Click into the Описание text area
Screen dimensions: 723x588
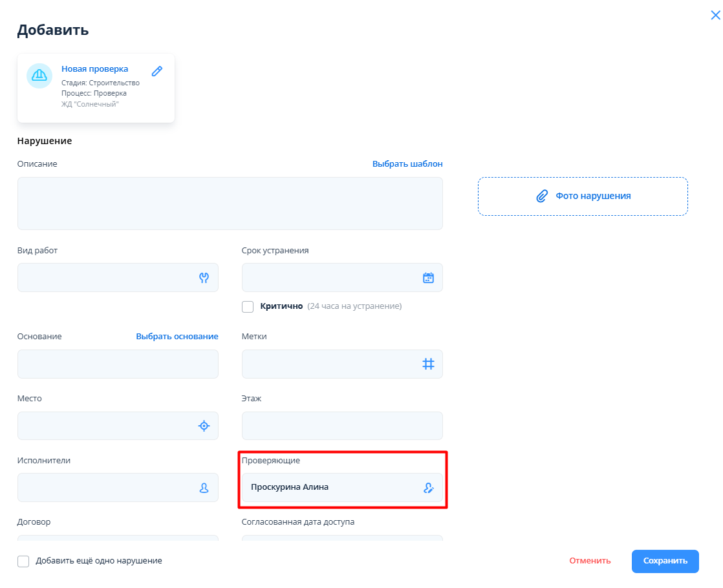[x=230, y=204]
